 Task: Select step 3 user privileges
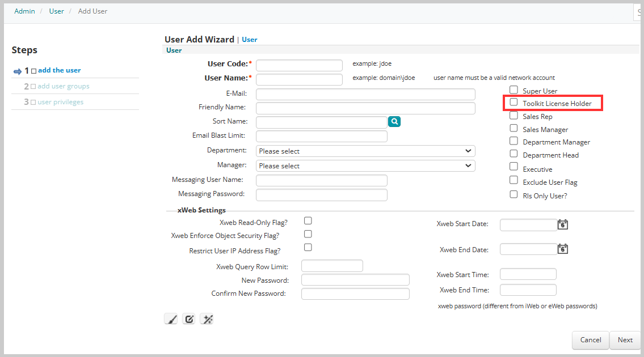click(60, 102)
